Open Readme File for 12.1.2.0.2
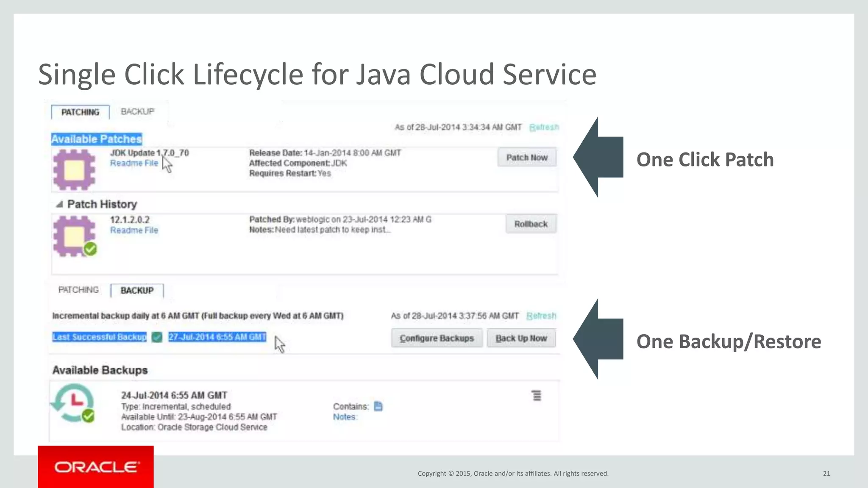868x488 pixels. (x=134, y=230)
